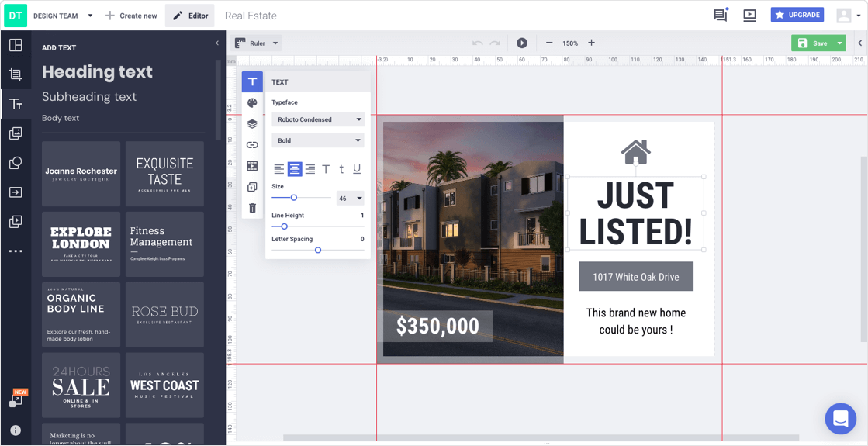Open the Ruler dropdown
Screen dimensions: 868x446
256,43
